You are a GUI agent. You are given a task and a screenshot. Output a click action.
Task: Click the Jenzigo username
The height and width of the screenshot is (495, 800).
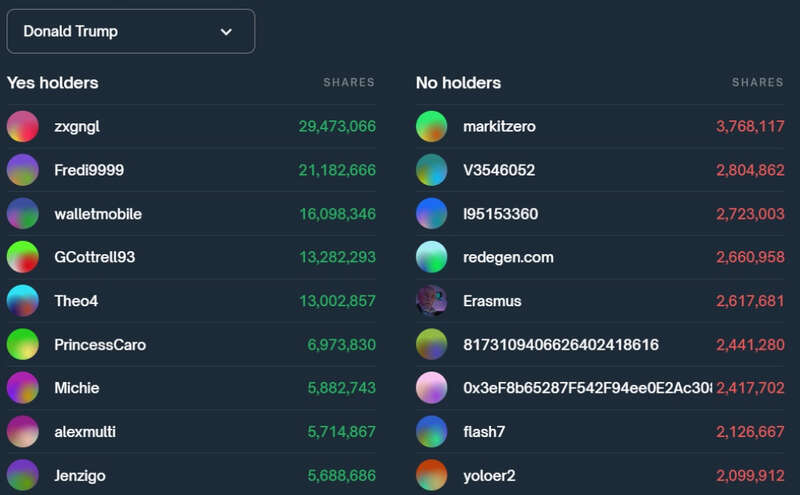(80, 476)
